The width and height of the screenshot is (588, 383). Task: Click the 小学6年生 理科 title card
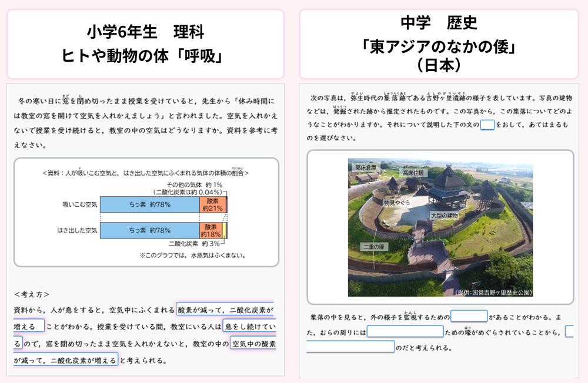tap(145, 44)
